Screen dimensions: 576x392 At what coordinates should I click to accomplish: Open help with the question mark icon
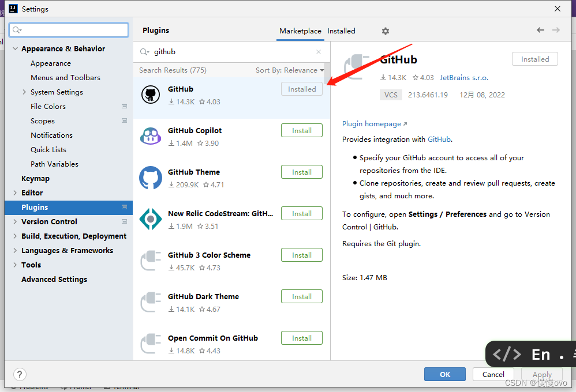20,374
